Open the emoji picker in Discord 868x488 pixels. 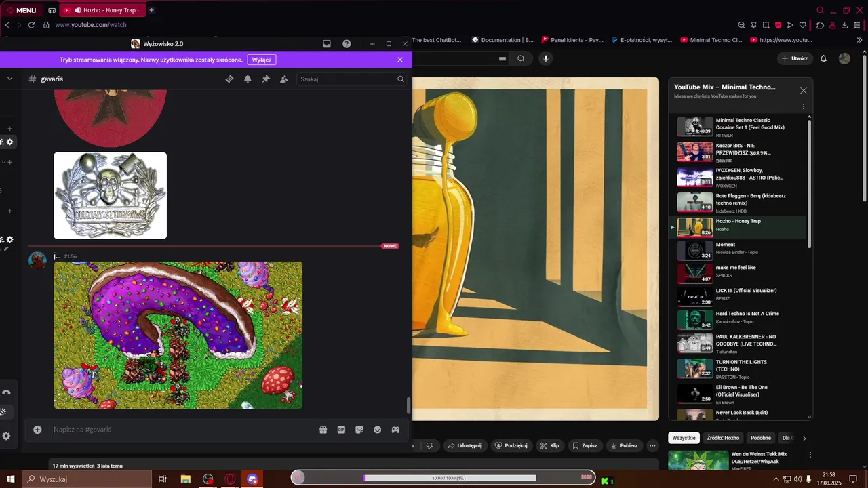click(x=378, y=430)
